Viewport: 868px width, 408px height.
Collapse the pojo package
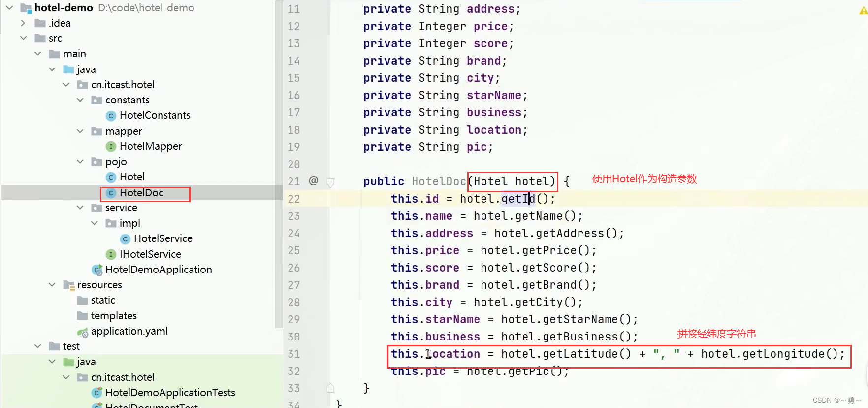tap(80, 161)
